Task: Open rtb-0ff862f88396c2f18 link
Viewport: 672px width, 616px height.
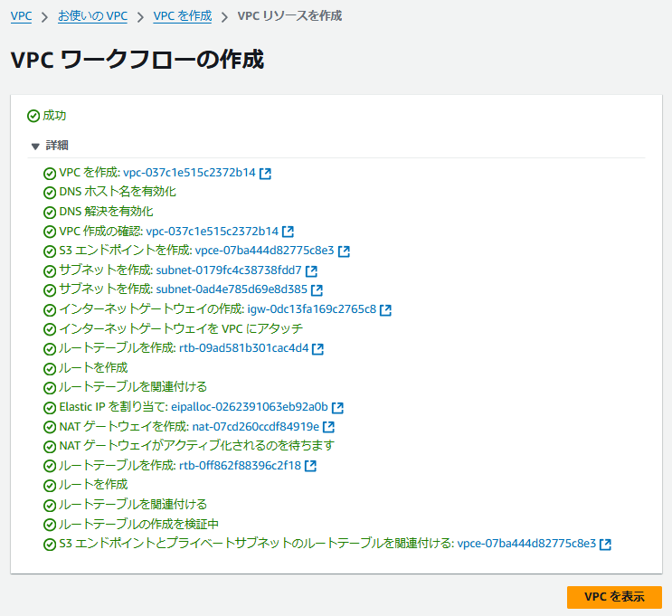Action: [x=240, y=466]
